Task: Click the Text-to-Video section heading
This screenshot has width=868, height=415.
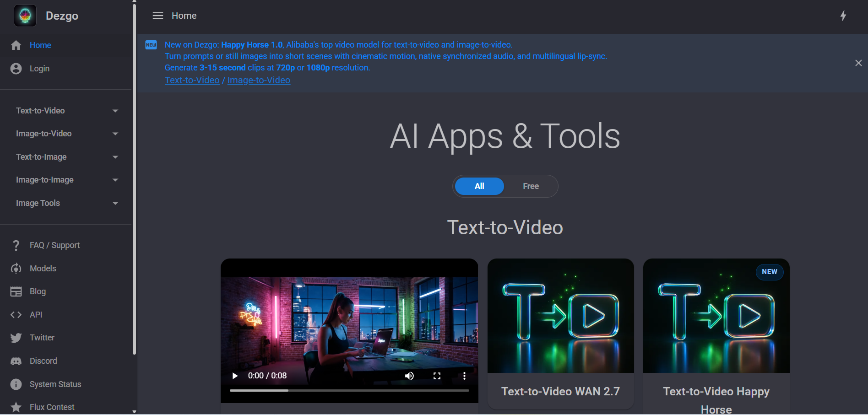Action: [505, 227]
